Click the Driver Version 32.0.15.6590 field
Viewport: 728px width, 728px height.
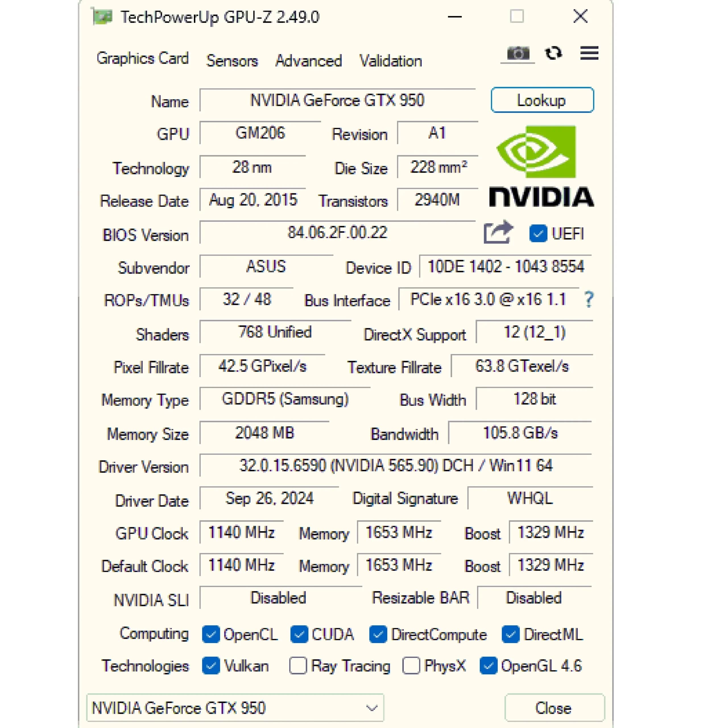(x=396, y=465)
